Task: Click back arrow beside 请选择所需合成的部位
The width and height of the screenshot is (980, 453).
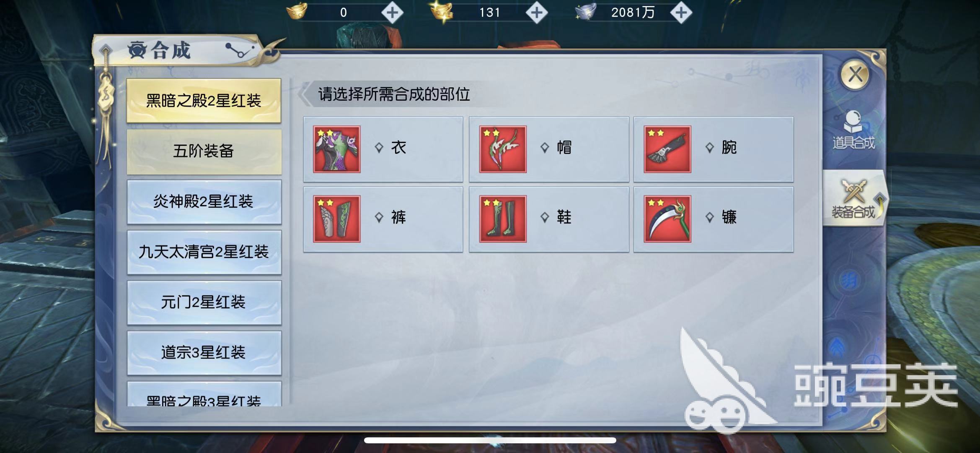Action: click(x=305, y=94)
